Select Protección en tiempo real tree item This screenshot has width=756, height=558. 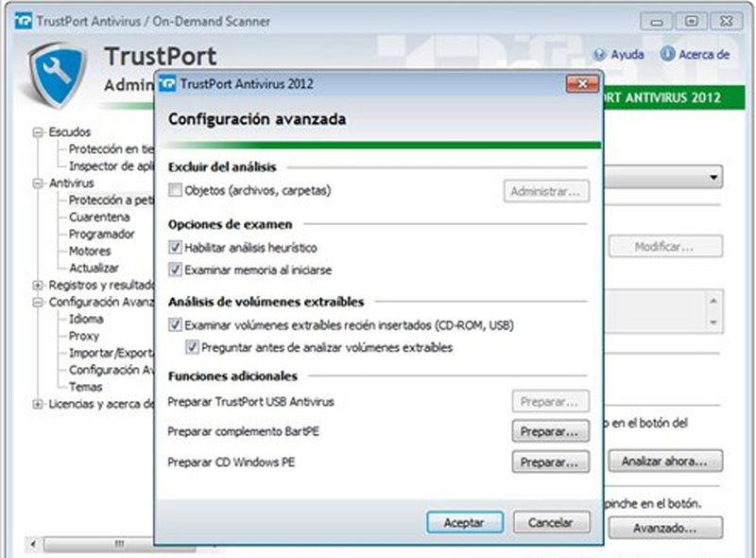(x=112, y=149)
